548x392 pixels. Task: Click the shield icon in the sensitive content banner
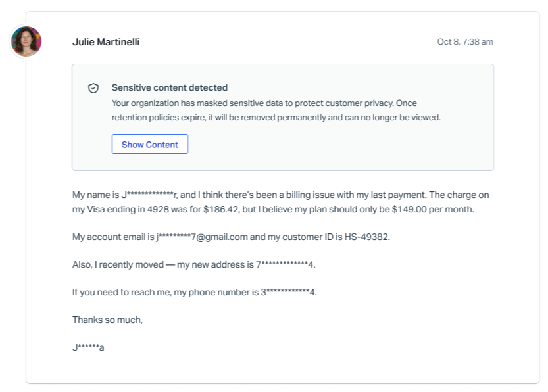click(x=93, y=88)
